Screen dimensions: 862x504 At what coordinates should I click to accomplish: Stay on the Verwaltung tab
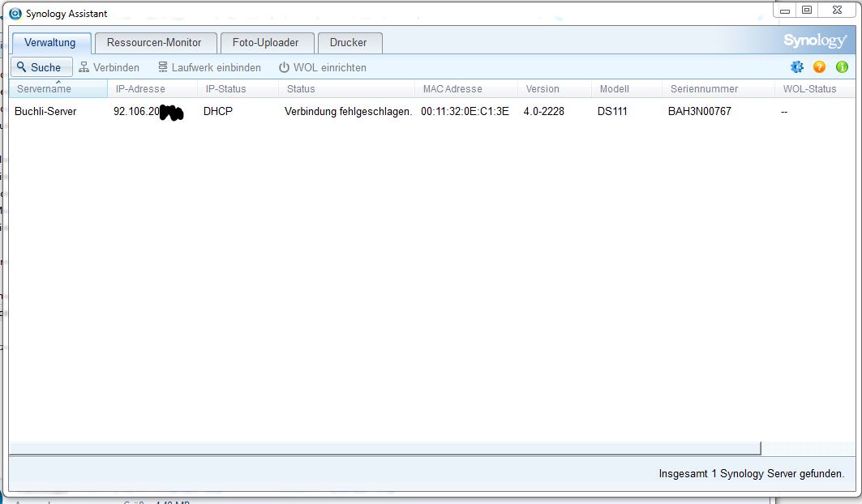pos(50,43)
